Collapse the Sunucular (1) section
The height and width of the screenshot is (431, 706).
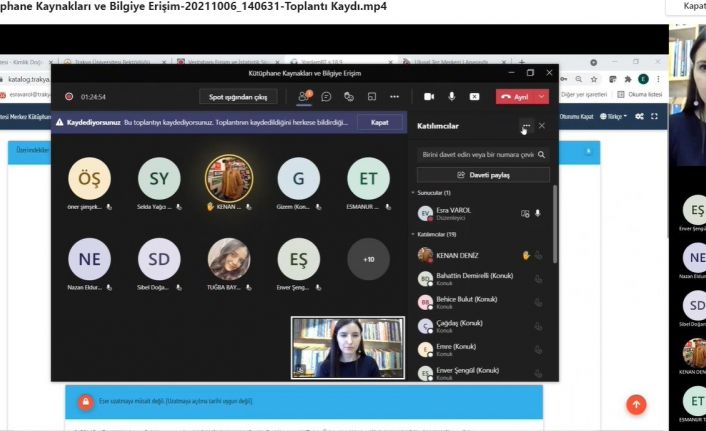pyautogui.click(x=414, y=192)
